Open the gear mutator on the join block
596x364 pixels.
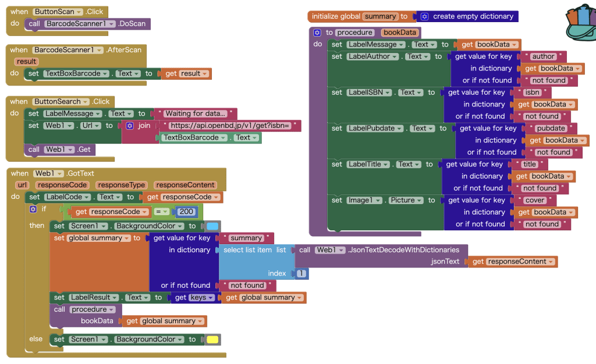coord(130,126)
